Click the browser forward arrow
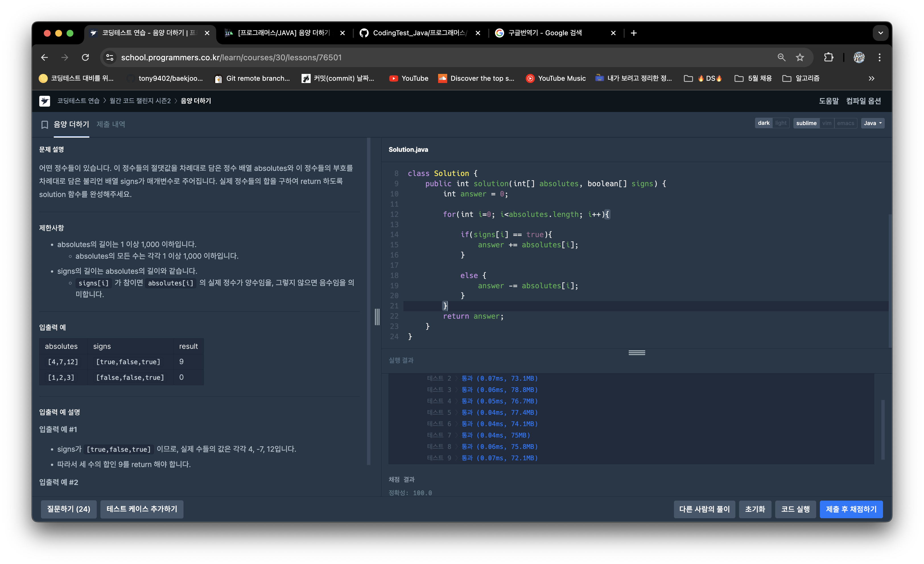Screen dimensions: 924x564 65,57
